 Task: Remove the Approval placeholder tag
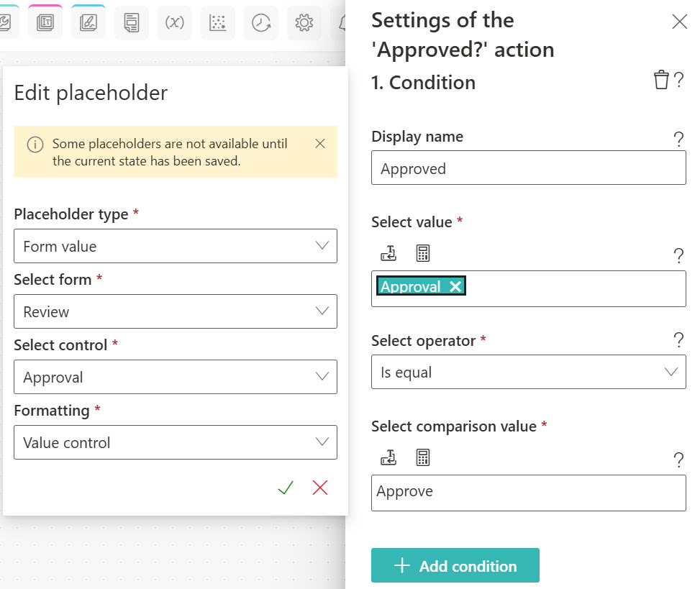click(455, 286)
